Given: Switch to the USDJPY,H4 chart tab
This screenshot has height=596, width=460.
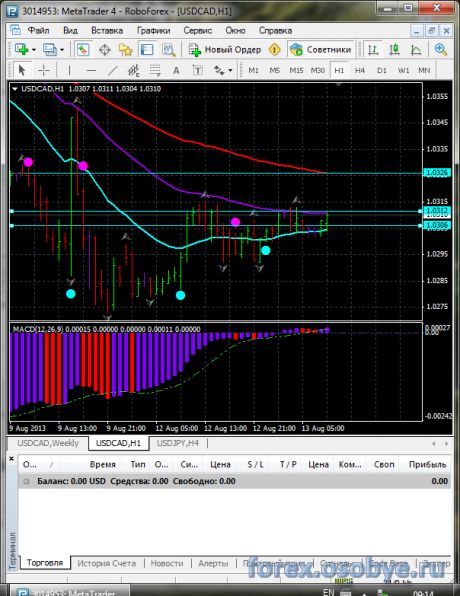Looking at the screenshot, I should (x=178, y=443).
